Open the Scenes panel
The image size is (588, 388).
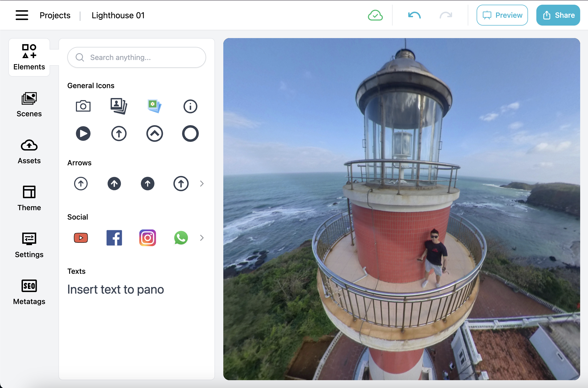(x=29, y=104)
